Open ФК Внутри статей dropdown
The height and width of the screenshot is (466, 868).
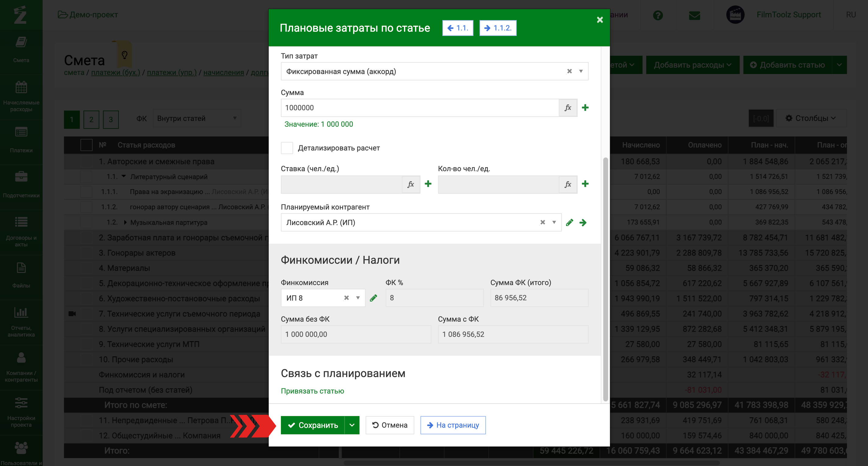click(x=197, y=118)
